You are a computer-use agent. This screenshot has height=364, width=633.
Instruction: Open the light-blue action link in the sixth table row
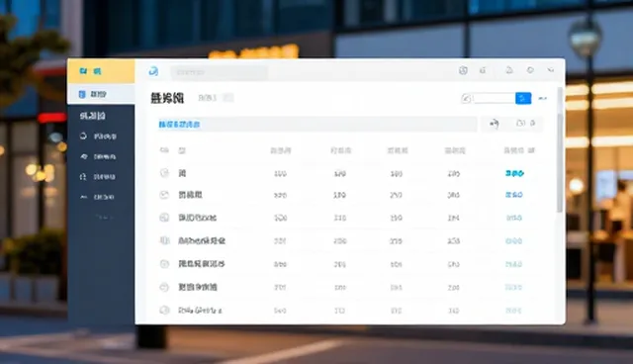[513, 287]
